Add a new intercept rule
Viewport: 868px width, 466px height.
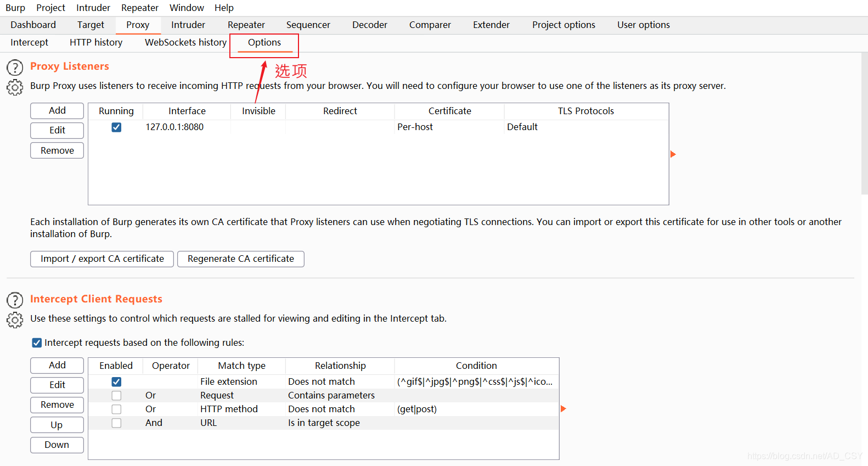click(x=57, y=365)
